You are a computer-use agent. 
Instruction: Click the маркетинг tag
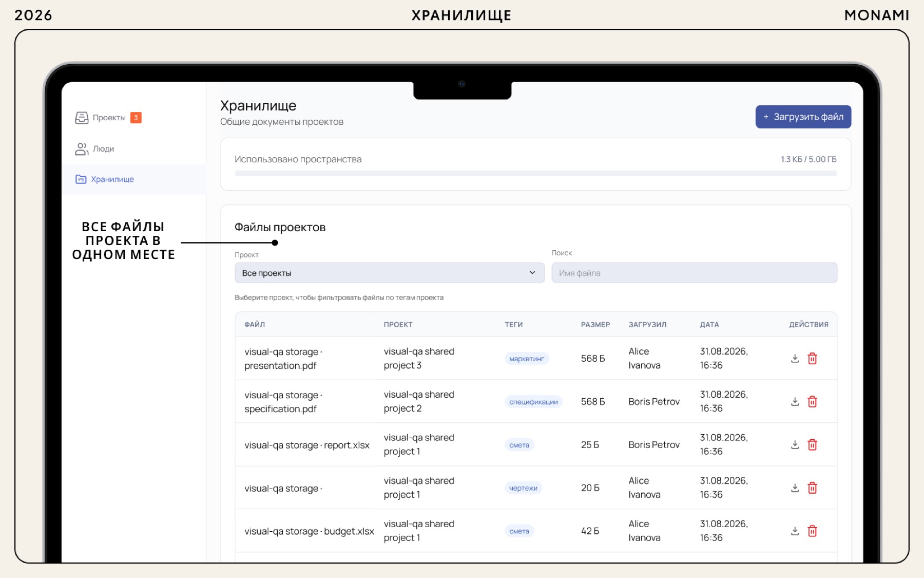point(526,359)
